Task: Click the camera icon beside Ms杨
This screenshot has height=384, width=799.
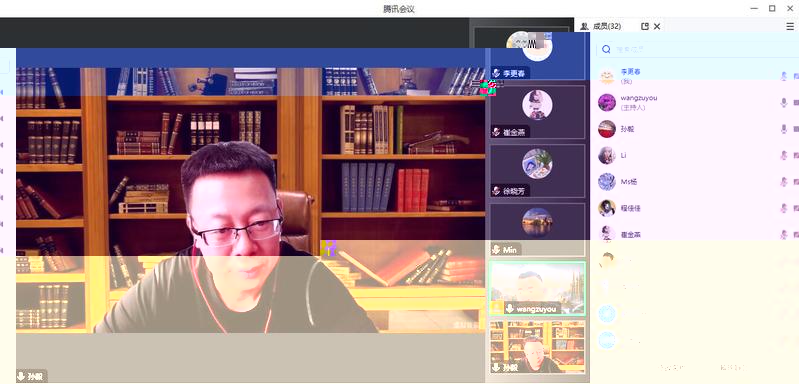Action: (x=796, y=182)
